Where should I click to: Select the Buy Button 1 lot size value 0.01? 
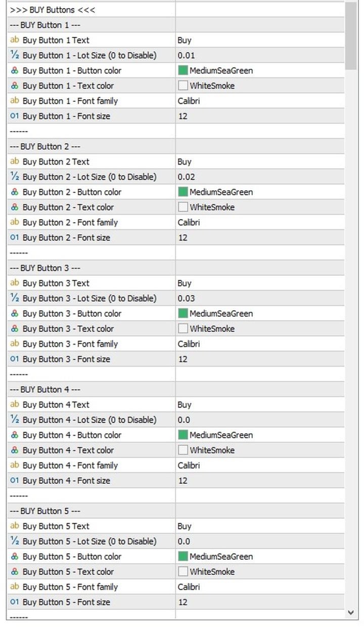(186, 55)
